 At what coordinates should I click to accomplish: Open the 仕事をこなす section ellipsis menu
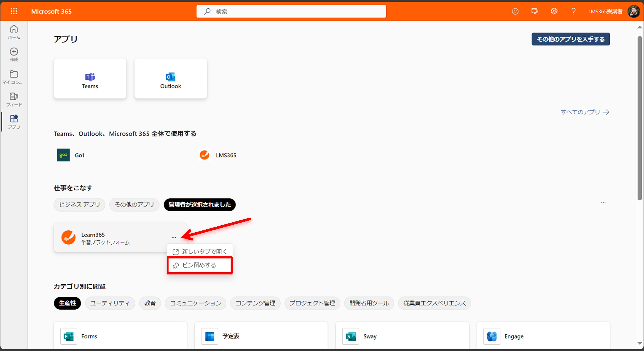(x=603, y=202)
